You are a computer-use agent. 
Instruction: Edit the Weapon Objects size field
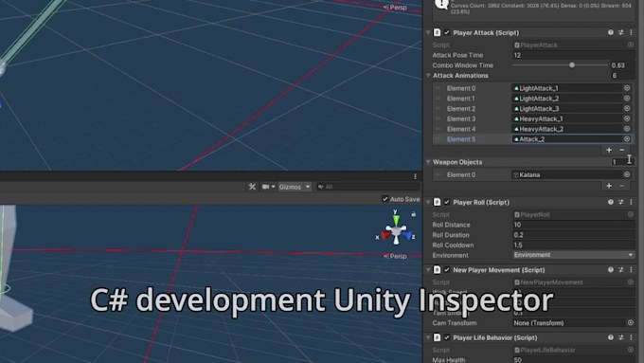pos(622,162)
